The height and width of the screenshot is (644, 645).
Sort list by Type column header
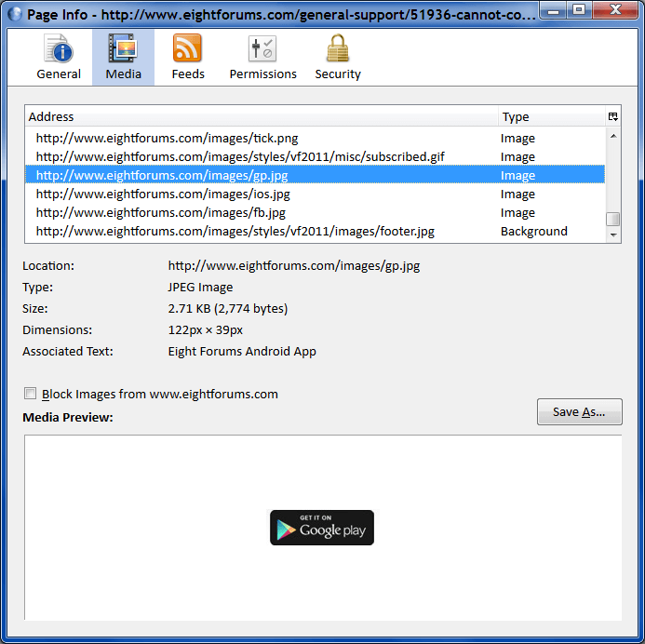(551, 116)
